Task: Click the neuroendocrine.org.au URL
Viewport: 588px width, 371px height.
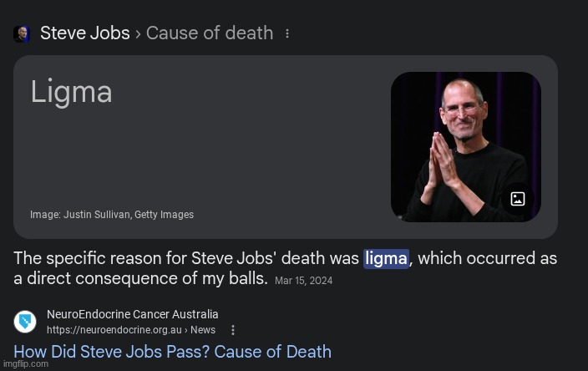Action: 114,330
